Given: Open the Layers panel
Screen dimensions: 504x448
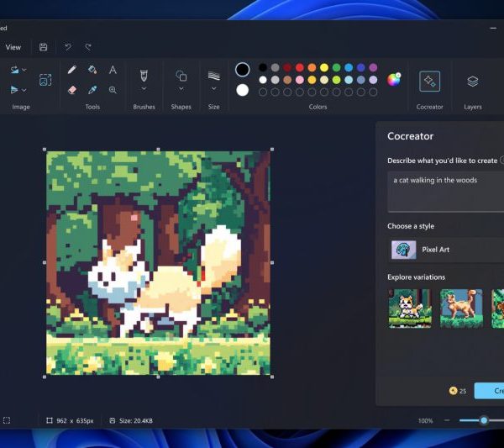Looking at the screenshot, I should pyautogui.click(x=472, y=81).
